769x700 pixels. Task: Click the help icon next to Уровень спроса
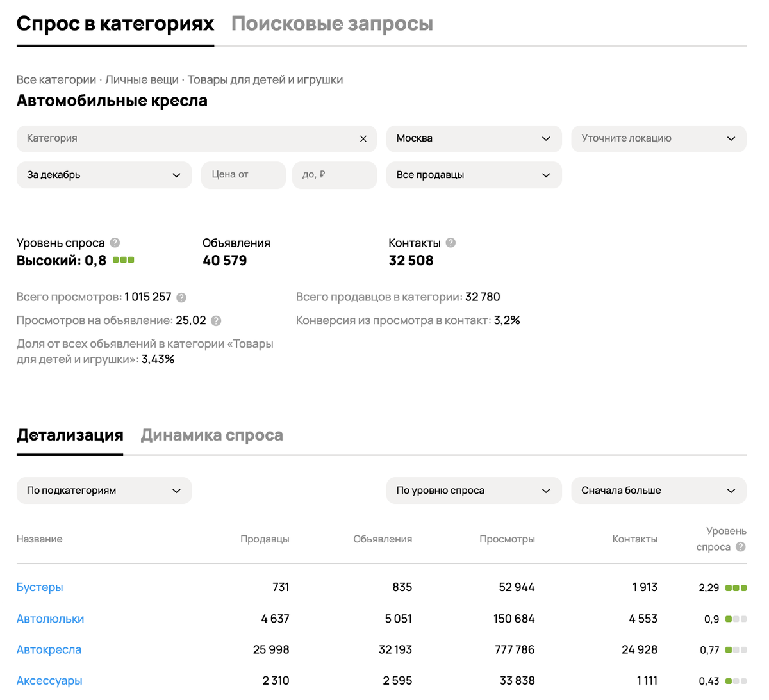[114, 242]
